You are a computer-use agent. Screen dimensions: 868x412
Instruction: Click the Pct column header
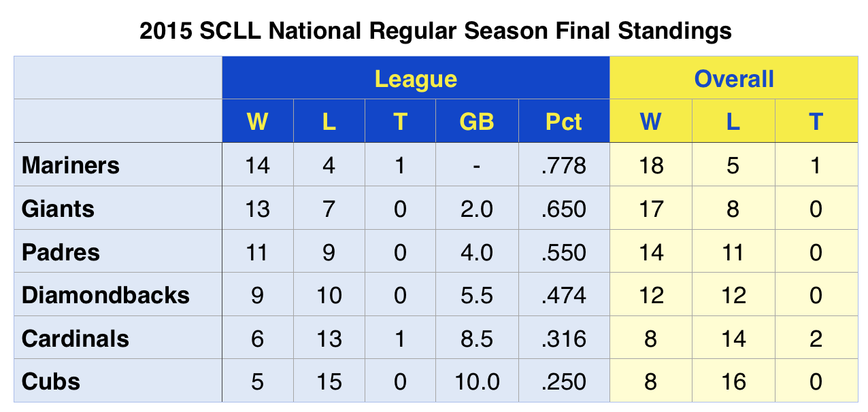564,121
